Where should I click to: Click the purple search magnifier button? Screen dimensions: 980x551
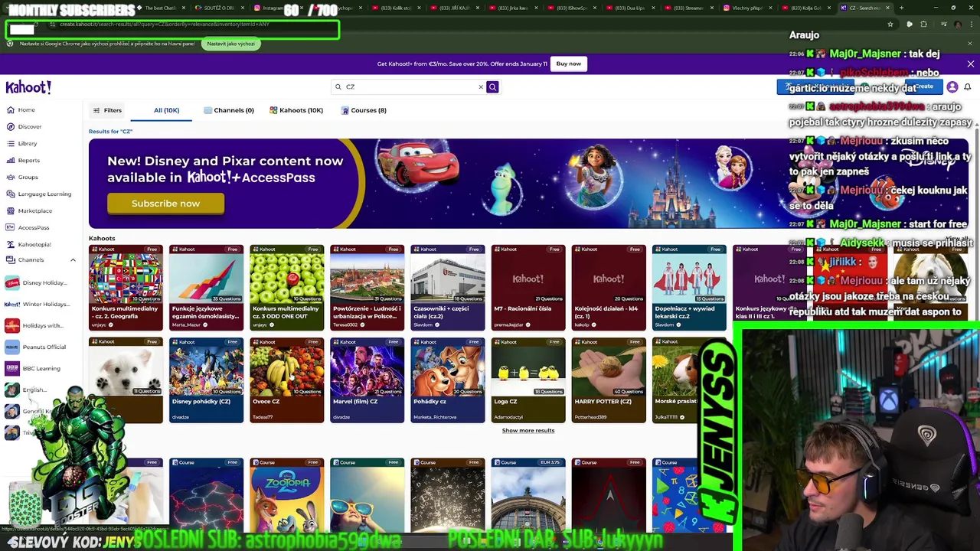point(492,86)
